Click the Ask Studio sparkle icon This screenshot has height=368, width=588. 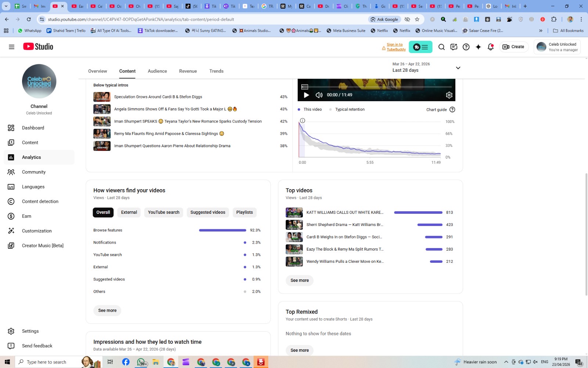478,47
